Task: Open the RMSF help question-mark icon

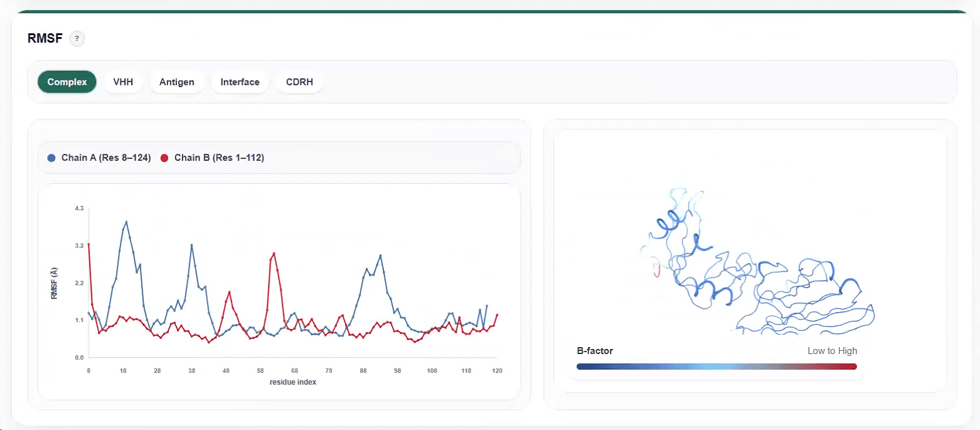Action: (77, 38)
